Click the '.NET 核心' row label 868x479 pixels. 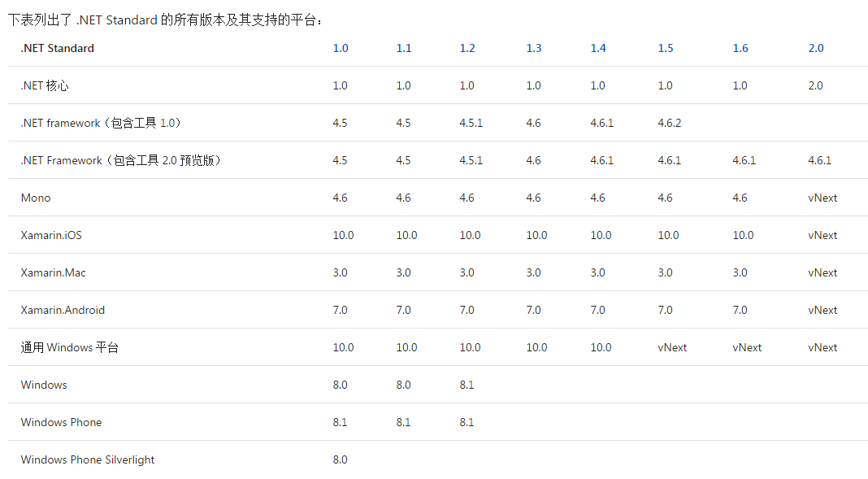coord(45,86)
